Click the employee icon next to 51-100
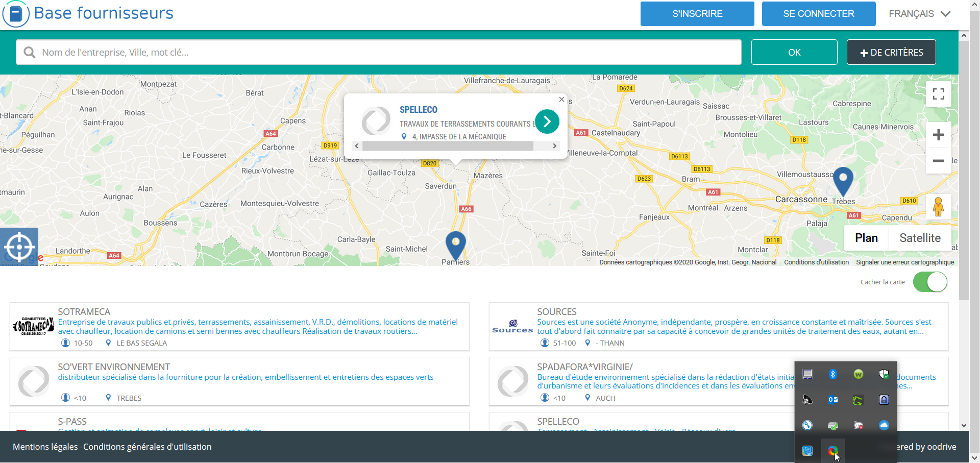The width and height of the screenshot is (980, 463). point(545,343)
